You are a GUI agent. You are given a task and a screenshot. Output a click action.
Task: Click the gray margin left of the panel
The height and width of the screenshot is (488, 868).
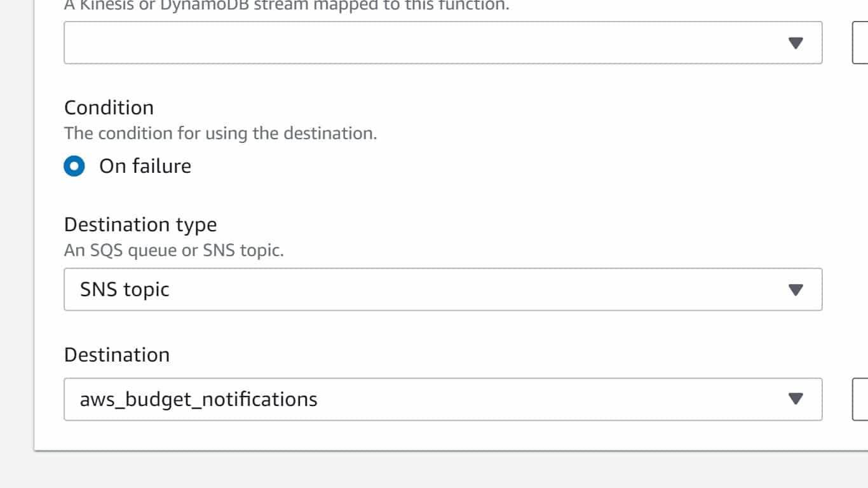(x=17, y=222)
